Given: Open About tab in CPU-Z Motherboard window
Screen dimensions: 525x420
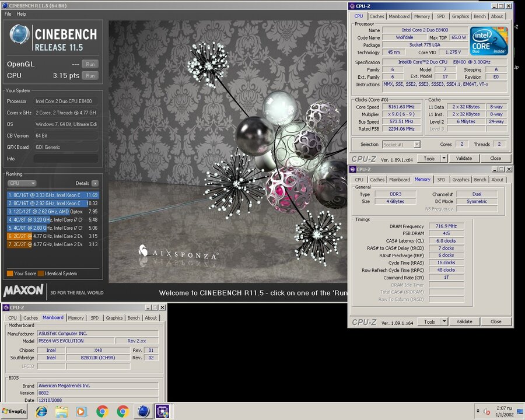Looking at the screenshot, I should pyautogui.click(x=150, y=318).
